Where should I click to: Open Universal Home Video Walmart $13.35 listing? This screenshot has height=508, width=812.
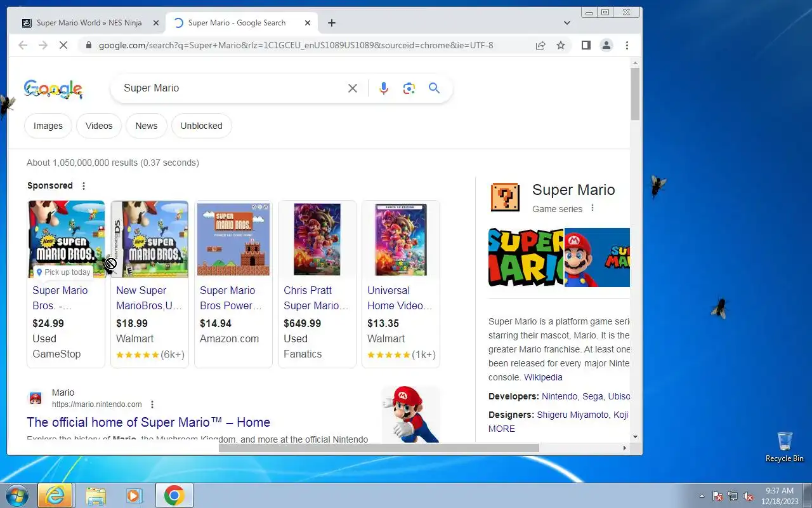[x=401, y=284]
